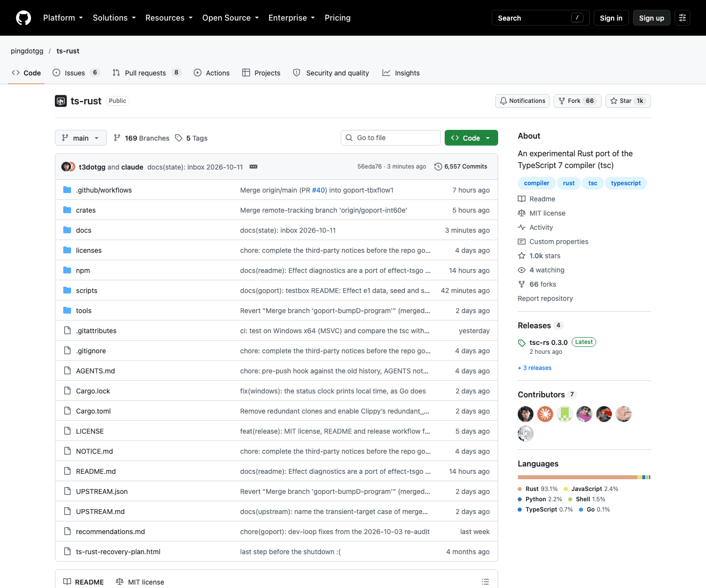Click the orange dot beside Rust 93.1%

(520, 489)
